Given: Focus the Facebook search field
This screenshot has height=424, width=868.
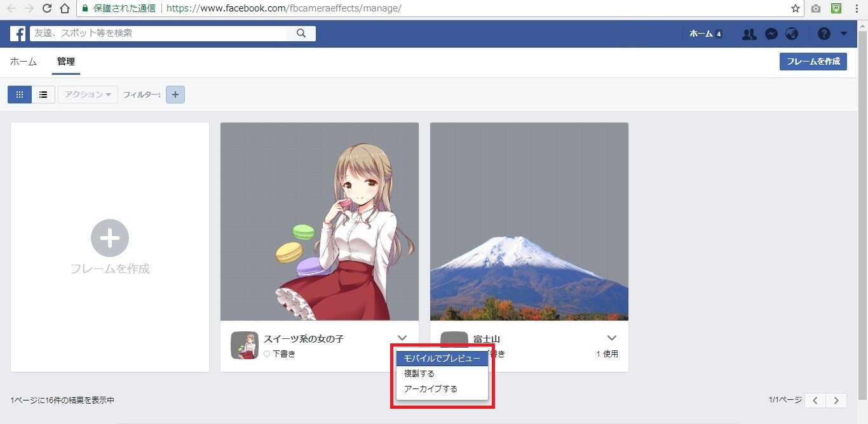Looking at the screenshot, I should coord(159,34).
